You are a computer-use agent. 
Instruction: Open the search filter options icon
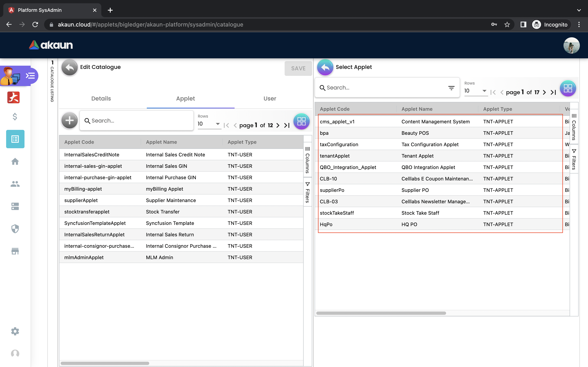tap(451, 88)
